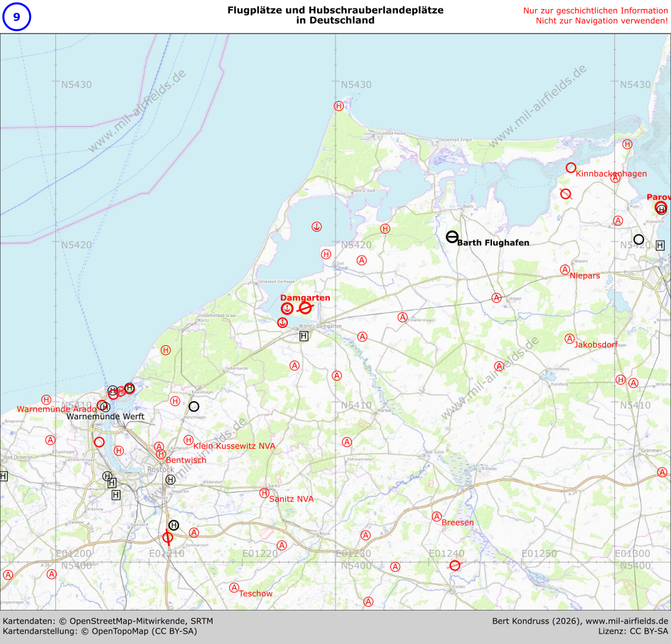671x644 pixels.
Task: Select the Barth Flughafen black airfield marker
Action: (x=452, y=237)
